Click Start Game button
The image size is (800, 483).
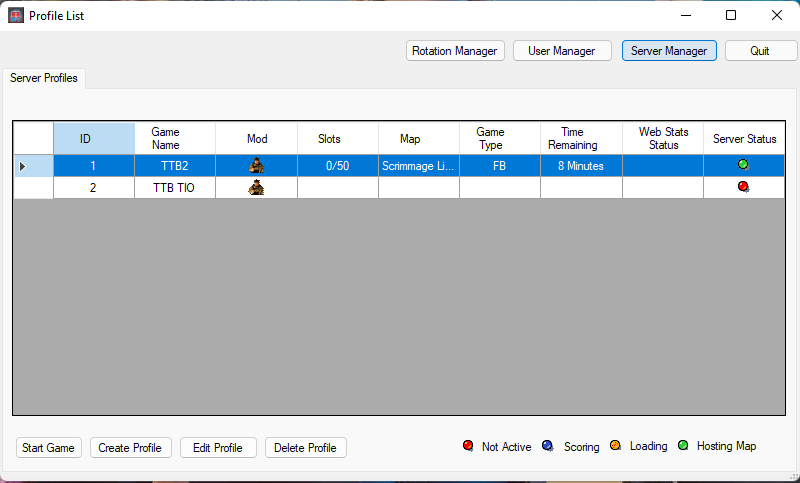(48, 448)
